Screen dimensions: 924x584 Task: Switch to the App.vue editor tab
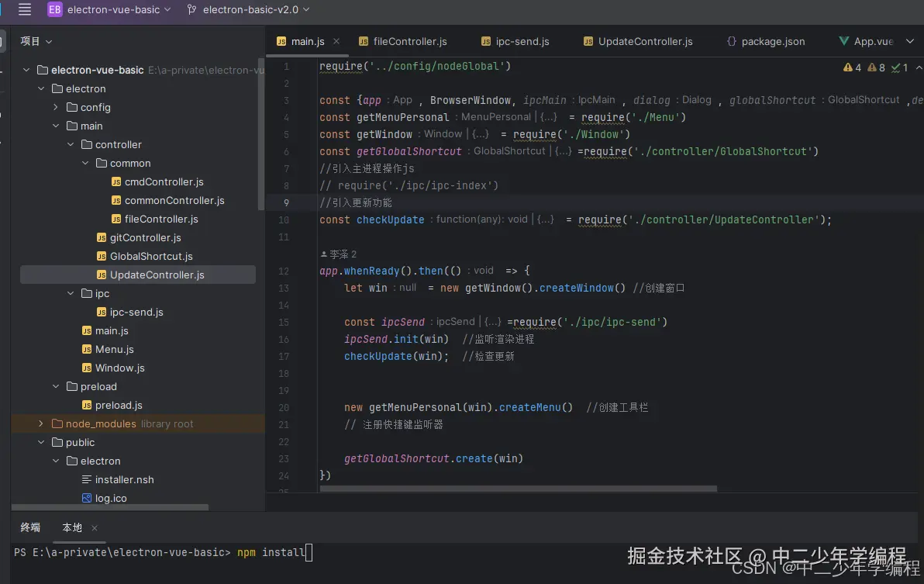coord(874,41)
